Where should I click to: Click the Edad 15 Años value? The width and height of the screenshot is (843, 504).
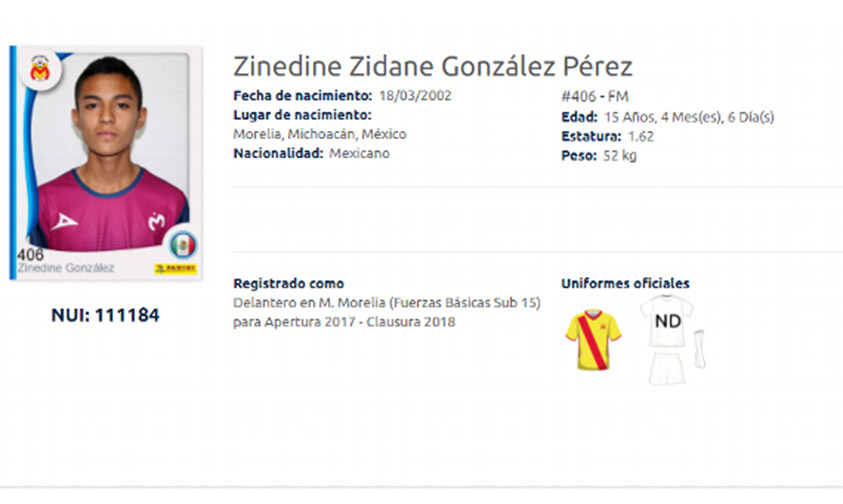[689, 117]
